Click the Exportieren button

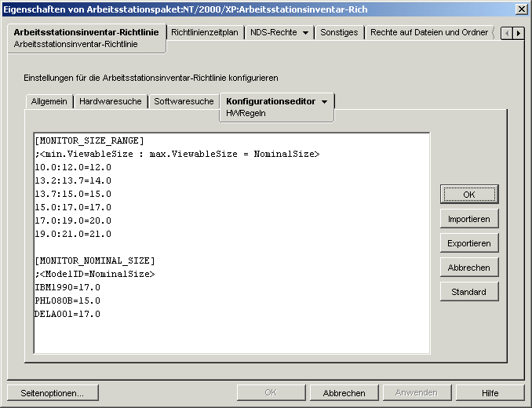coord(469,243)
